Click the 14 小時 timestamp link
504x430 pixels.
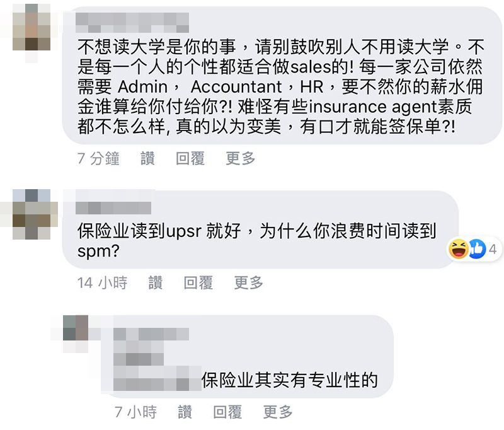[x=102, y=282]
